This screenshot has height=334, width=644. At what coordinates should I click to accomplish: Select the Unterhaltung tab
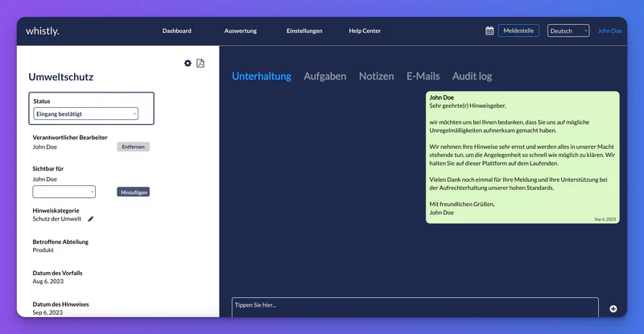262,76
